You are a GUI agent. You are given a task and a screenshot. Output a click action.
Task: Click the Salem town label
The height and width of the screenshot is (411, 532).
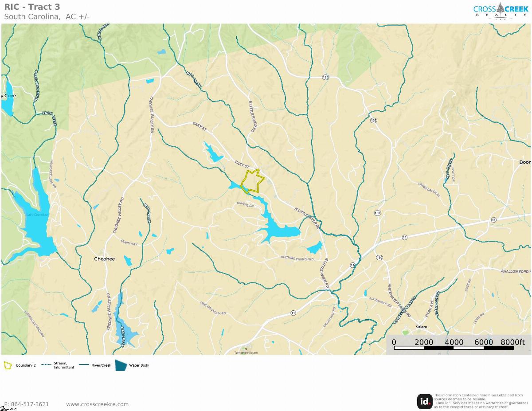tap(421, 327)
